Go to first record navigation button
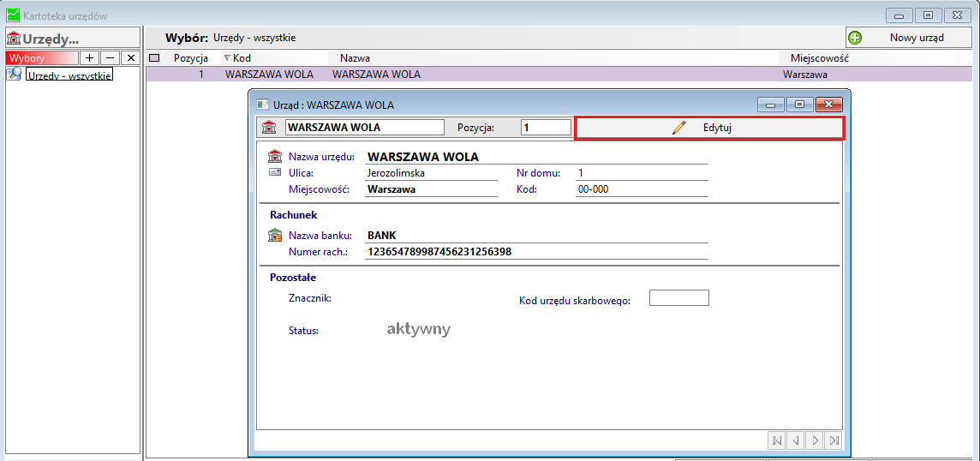 (x=777, y=440)
